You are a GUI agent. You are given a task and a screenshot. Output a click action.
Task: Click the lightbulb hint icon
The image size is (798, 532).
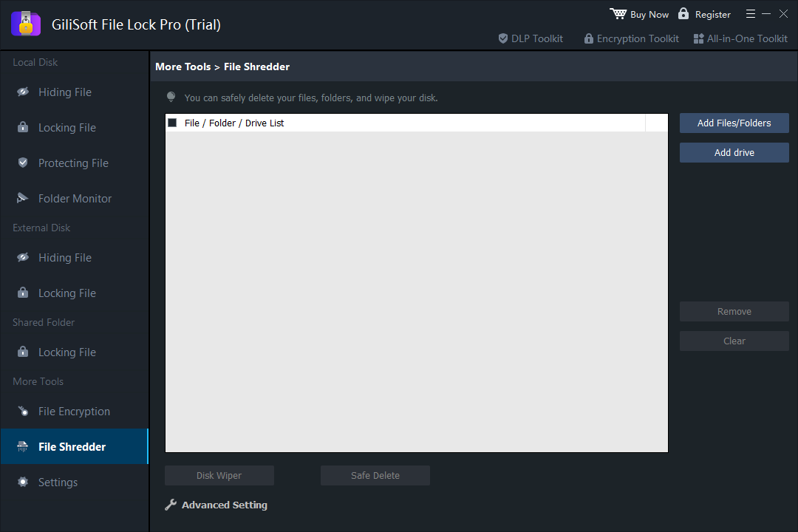click(x=171, y=97)
